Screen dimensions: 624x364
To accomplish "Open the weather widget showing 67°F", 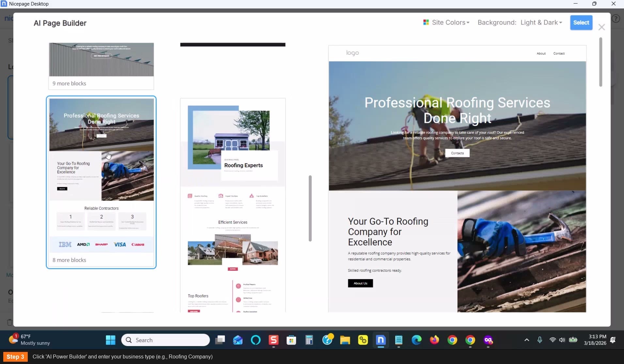I will [29, 340].
